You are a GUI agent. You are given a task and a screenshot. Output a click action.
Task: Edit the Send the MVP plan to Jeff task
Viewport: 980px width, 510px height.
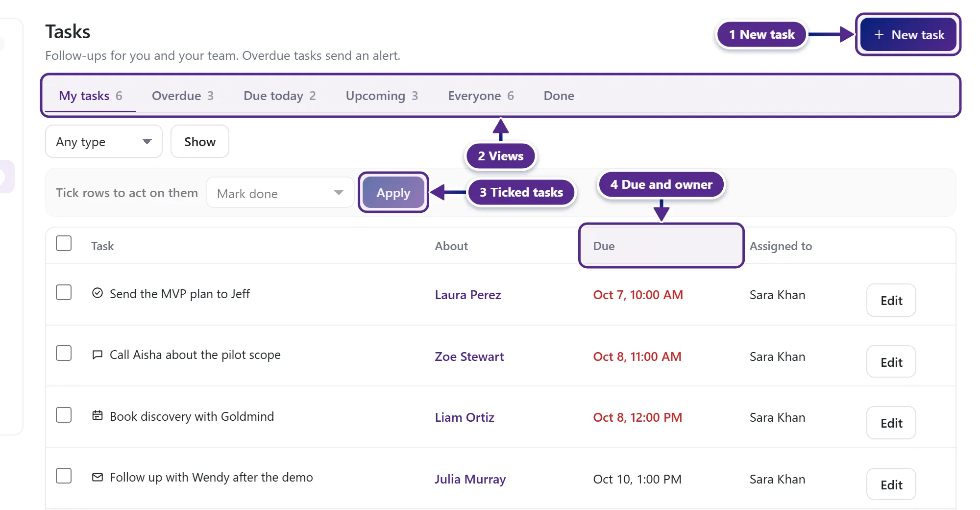[x=891, y=301]
